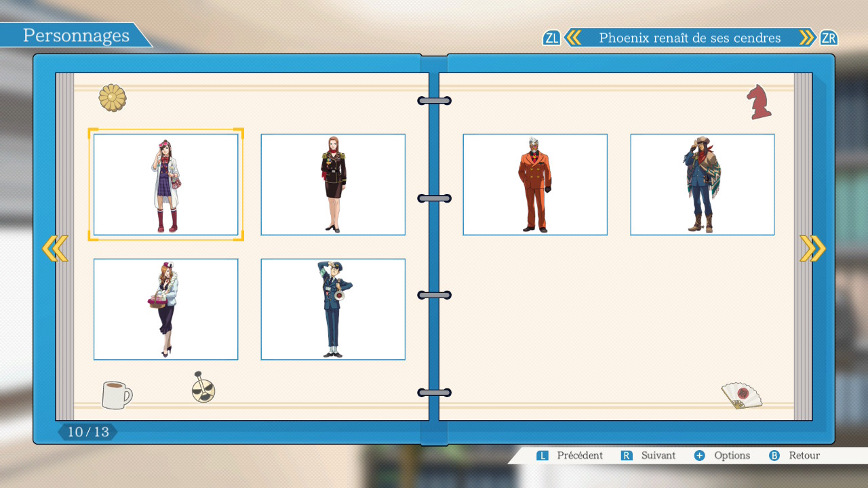868x488 pixels.
Task: Open Options via the plus icon
Action: pyautogui.click(x=700, y=455)
